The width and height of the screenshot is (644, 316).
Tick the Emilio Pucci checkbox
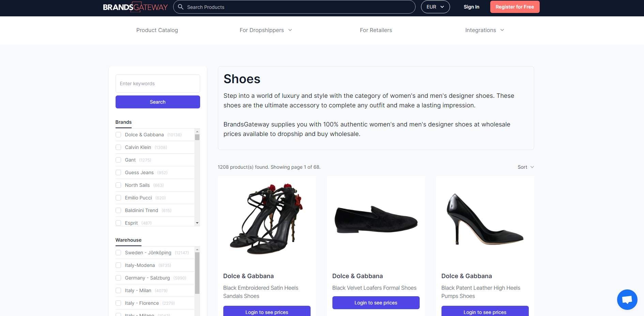click(118, 198)
